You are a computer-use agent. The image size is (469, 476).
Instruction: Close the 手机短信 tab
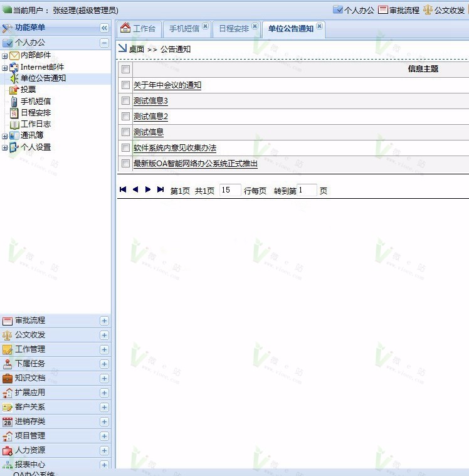point(206,26)
